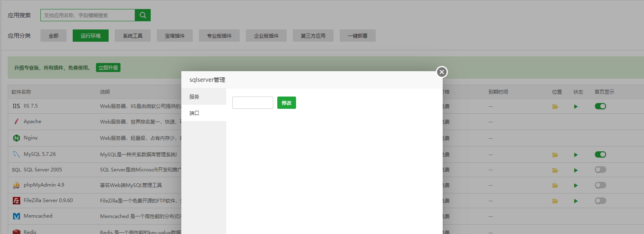This screenshot has height=234, width=644.
Task: Open folder location for phpMyAdmin 4.9
Action: [555, 185]
